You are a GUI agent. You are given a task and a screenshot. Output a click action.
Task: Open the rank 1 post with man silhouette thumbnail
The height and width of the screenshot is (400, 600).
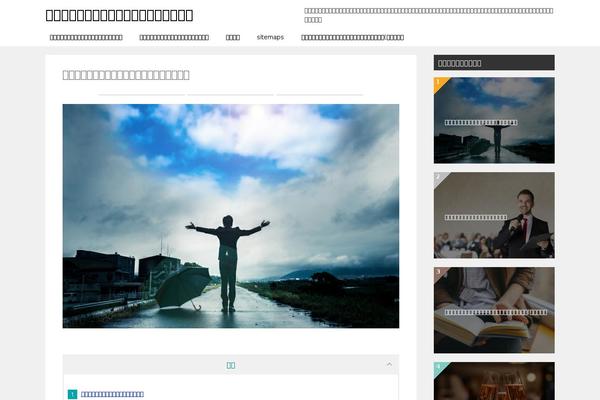494,120
